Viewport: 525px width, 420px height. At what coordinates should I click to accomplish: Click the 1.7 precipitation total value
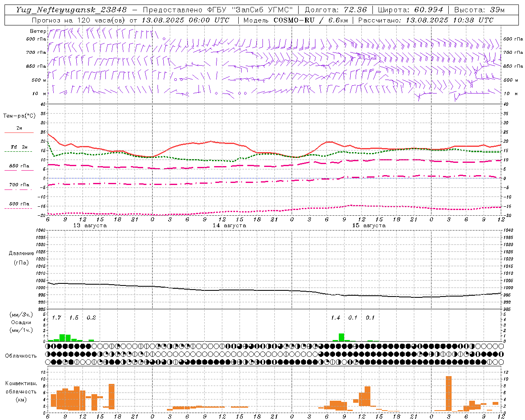[57, 318]
